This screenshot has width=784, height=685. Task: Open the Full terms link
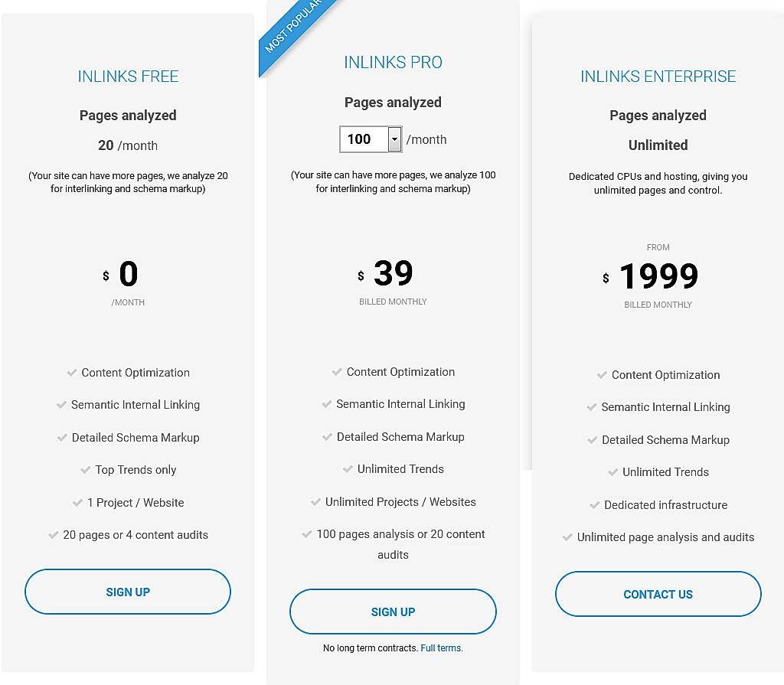point(441,647)
